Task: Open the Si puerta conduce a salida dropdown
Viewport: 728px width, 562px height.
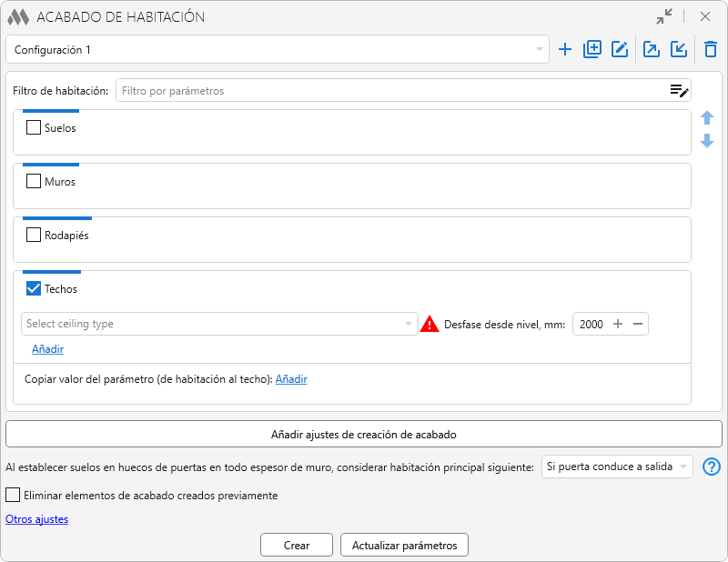Action: click(616, 467)
